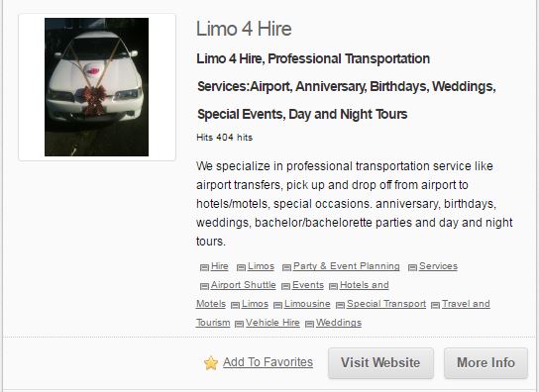Select the Airport Shuttle category link

(244, 285)
